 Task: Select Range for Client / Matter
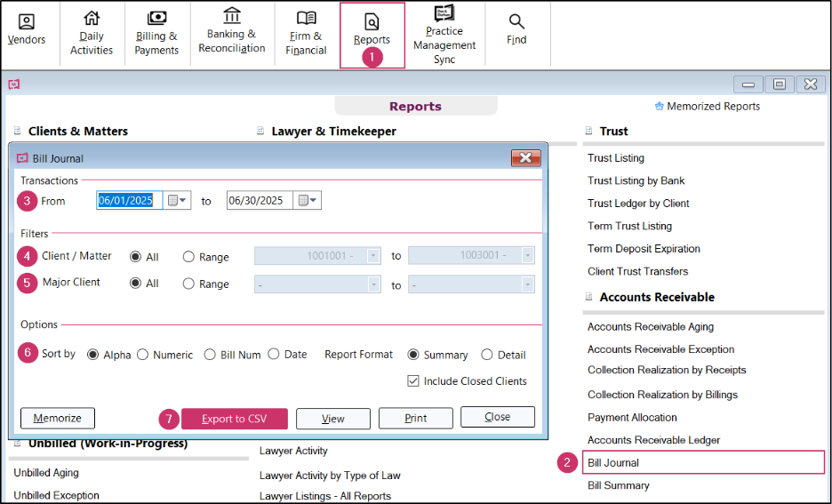click(x=188, y=257)
